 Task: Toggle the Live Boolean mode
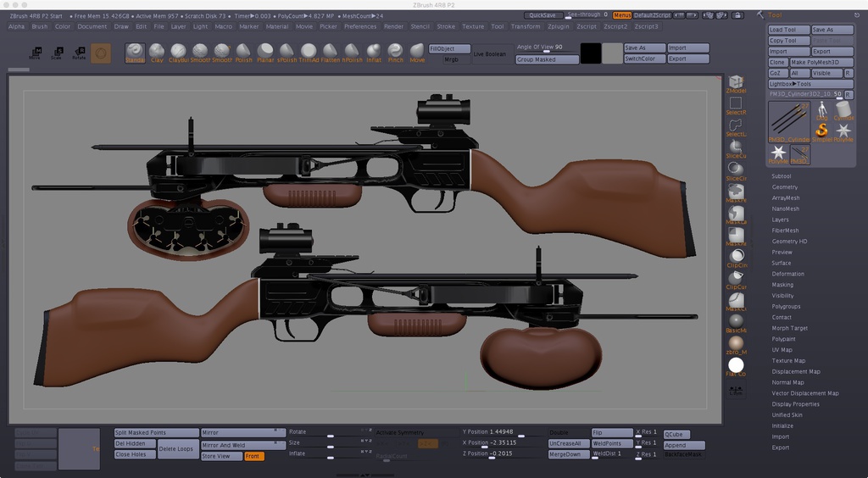pyautogui.click(x=491, y=54)
